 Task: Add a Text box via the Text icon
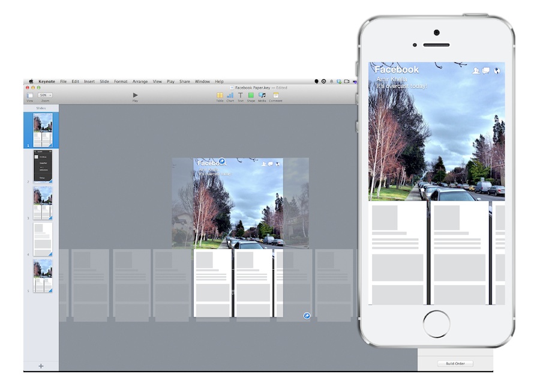(x=240, y=96)
